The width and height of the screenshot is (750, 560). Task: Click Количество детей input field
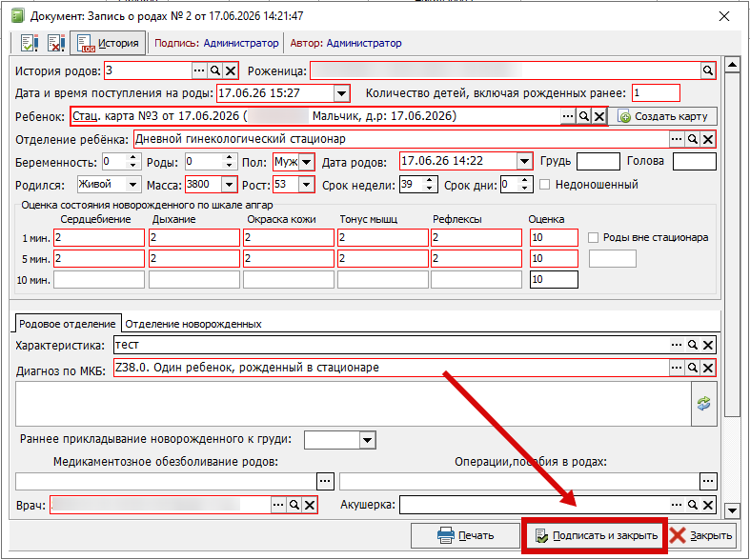click(x=656, y=93)
